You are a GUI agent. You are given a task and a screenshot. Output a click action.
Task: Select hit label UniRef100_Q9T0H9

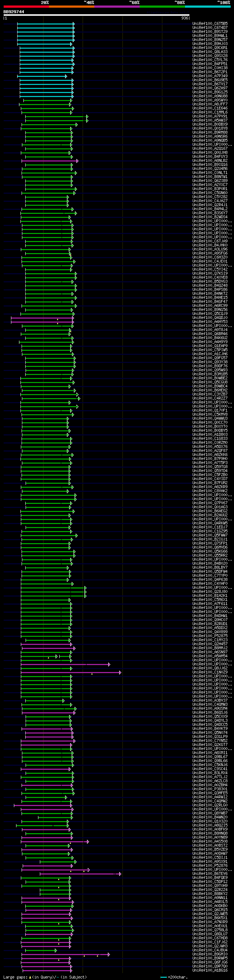[x=210, y=886]
